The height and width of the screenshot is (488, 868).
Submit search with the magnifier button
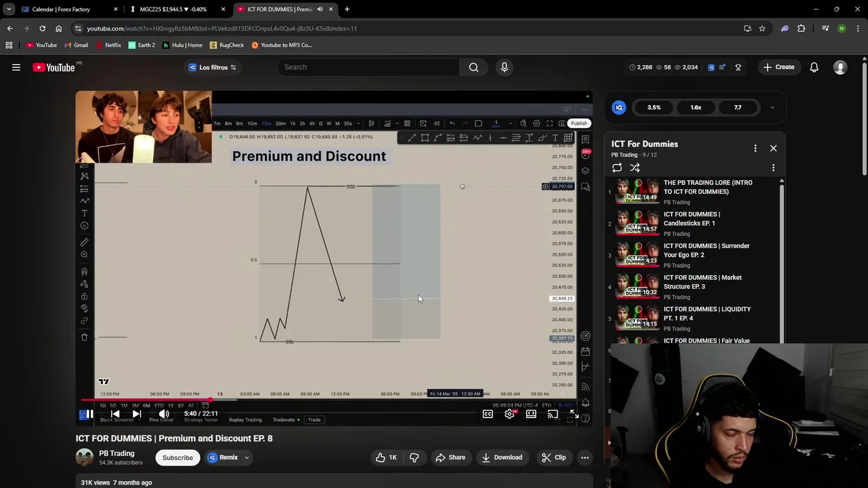[473, 67]
